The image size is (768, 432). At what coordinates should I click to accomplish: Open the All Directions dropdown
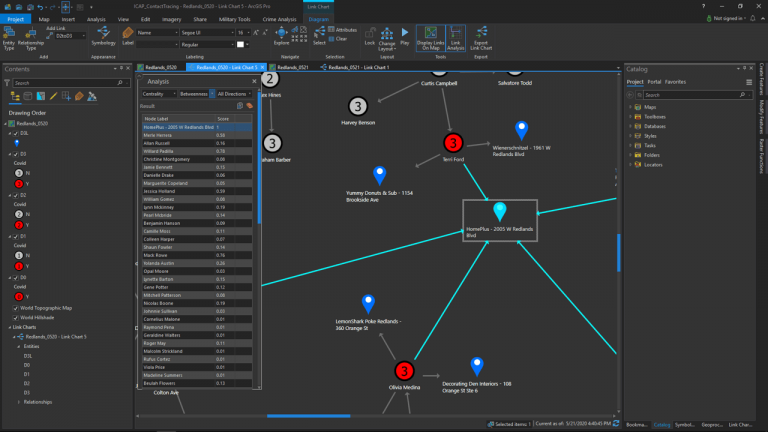pos(234,94)
